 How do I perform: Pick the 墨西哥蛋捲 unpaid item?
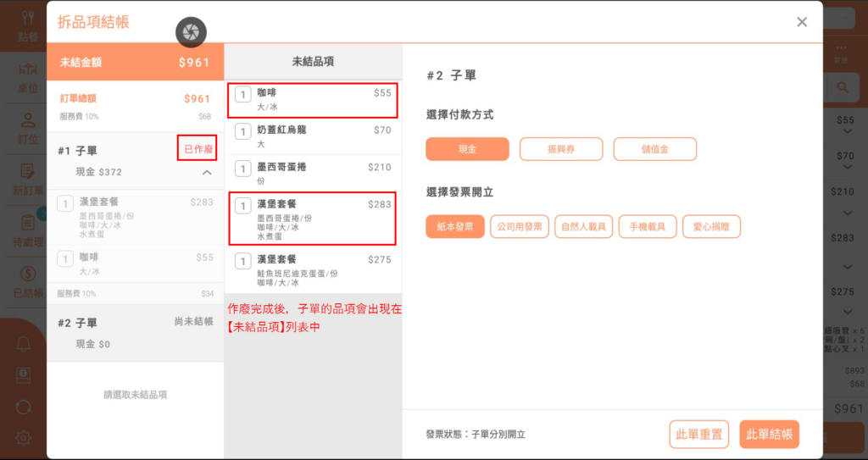[x=312, y=173]
